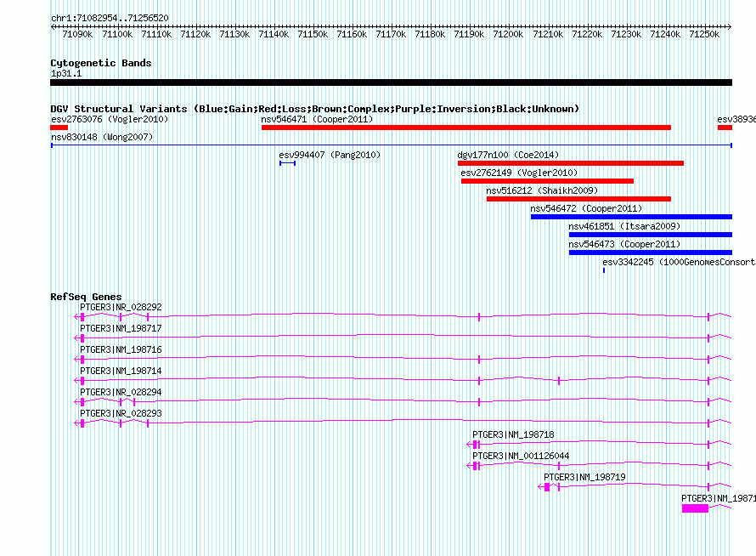Select the PTGER3|NR_028293 transcript label
The width and height of the screenshot is (756, 556).
click(x=121, y=413)
